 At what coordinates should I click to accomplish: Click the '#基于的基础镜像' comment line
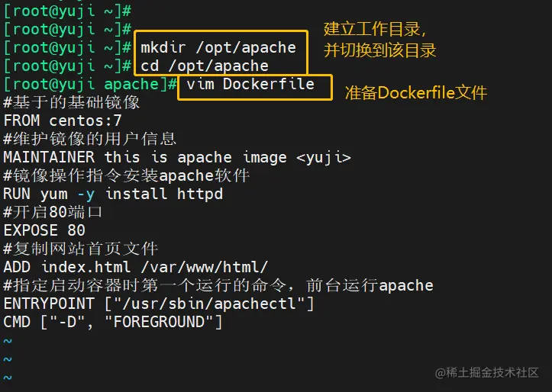[x=72, y=102]
